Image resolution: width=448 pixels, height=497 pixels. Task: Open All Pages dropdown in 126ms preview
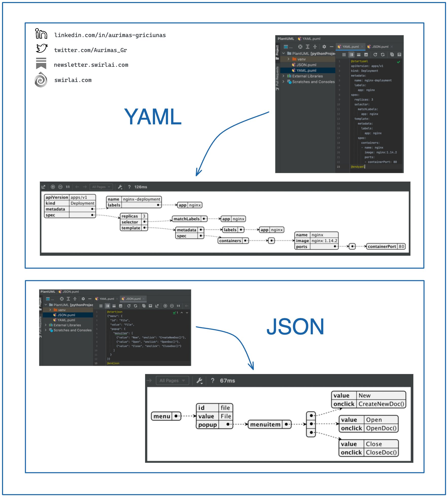coord(101,187)
